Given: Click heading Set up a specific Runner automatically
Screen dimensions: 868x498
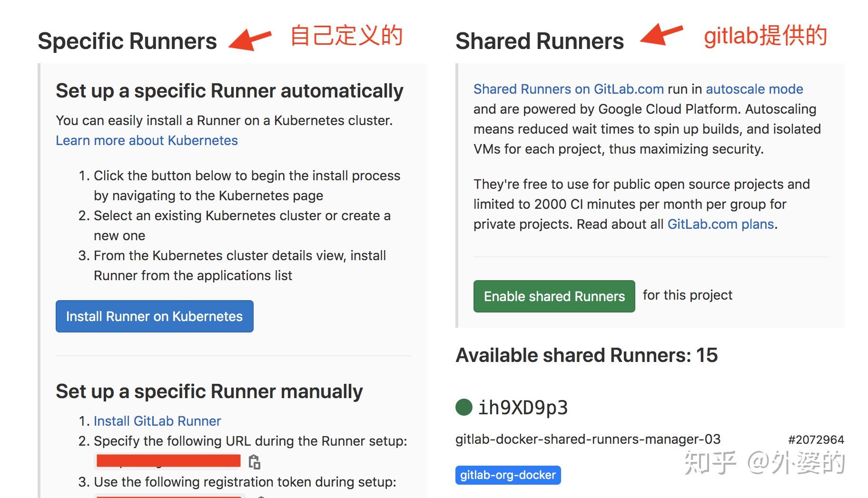Looking at the screenshot, I should (x=229, y=91).
